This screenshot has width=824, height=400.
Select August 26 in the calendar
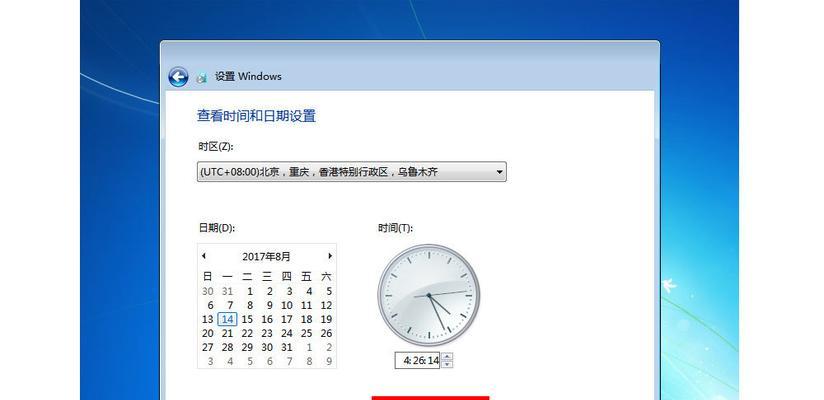click(x=326, y=333)
